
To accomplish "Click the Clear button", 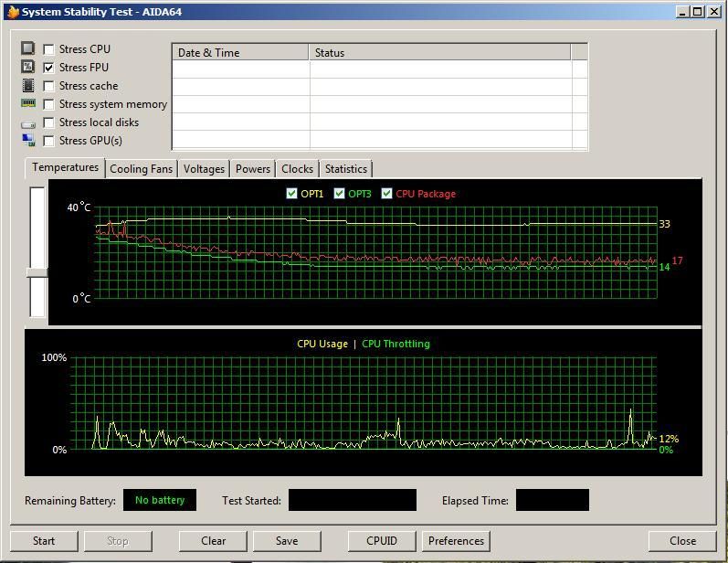I will [x=213, y=541].
